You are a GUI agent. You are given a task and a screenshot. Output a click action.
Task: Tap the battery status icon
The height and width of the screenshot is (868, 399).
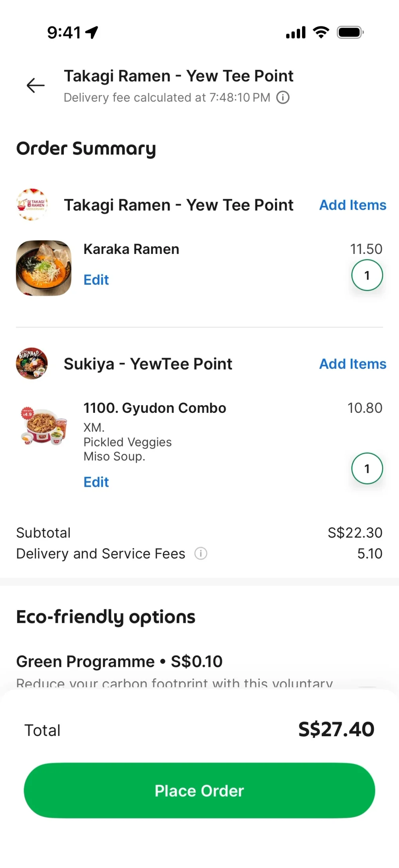pyautogui.click(x=350, y=32)
